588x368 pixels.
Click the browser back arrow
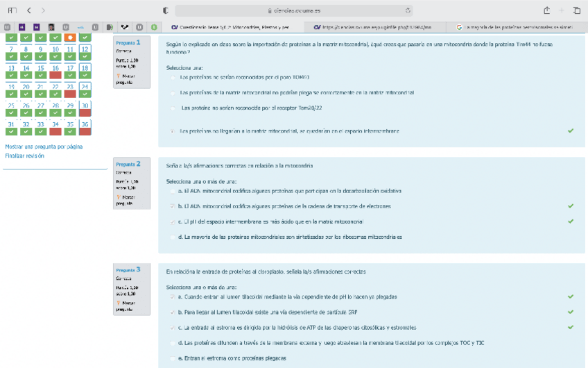[29, 10]
